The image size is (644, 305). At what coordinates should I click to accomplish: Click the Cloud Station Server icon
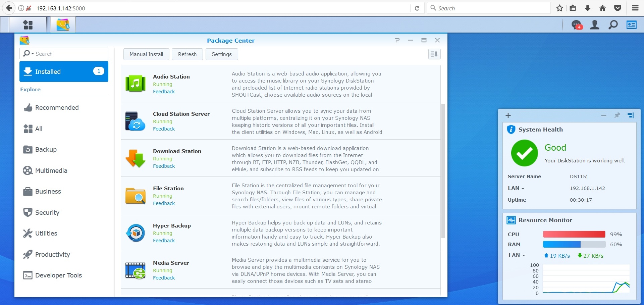[x=135, y=121]
